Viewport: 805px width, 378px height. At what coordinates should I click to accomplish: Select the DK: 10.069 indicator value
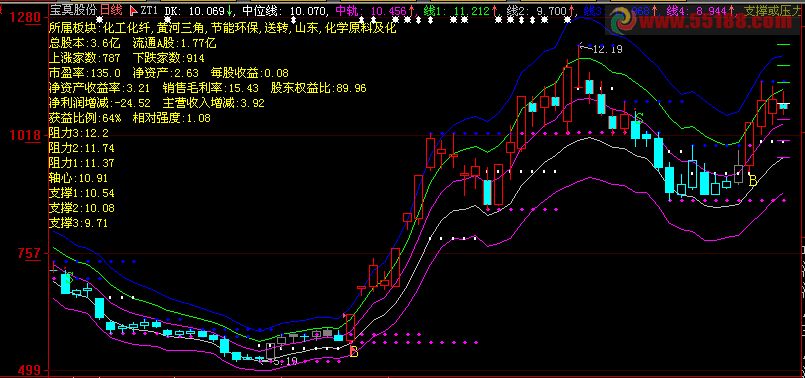click(x=198, y=10)
